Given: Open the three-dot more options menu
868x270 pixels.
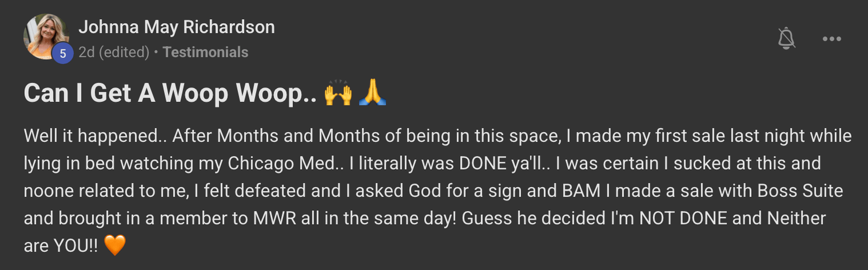Looking at the screenshot, I should pyautogui.click(x=832, y=39).
